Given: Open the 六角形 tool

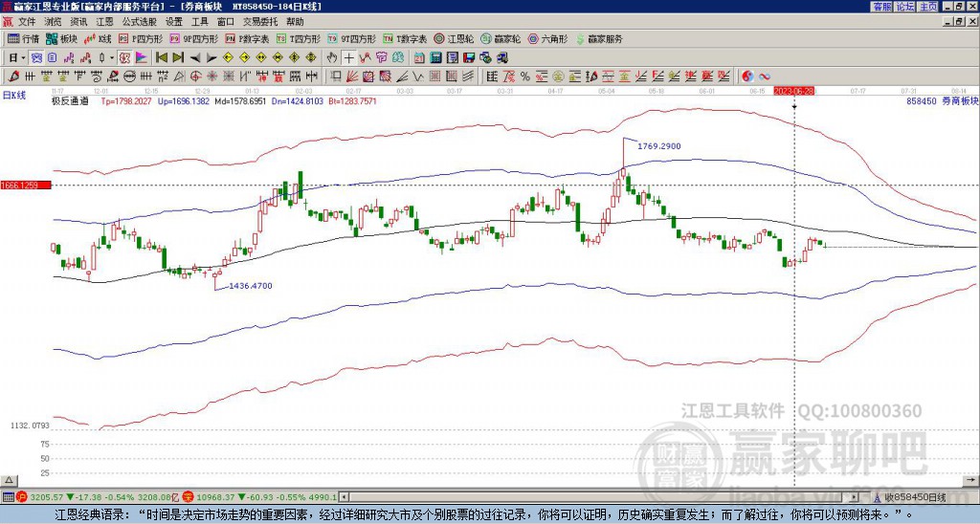Looking at the screenshot, I should pyautogui.click(x=547, y=38).
